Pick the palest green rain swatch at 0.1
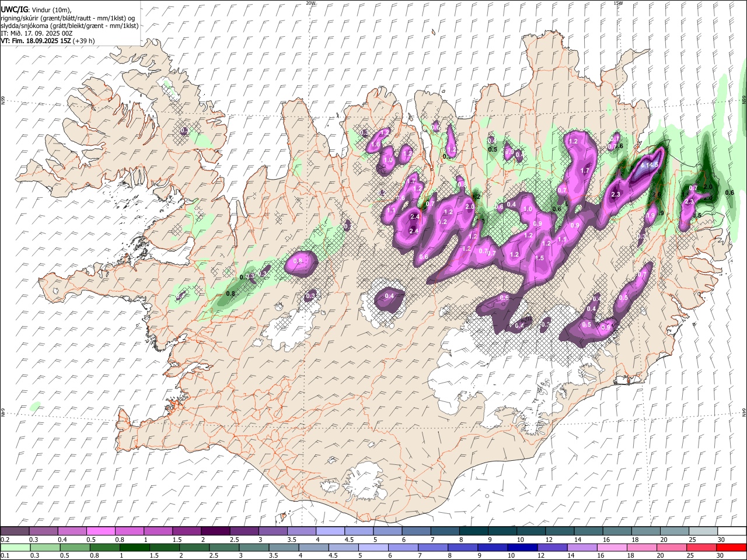 pyautogui.click(x=15, y=548)
